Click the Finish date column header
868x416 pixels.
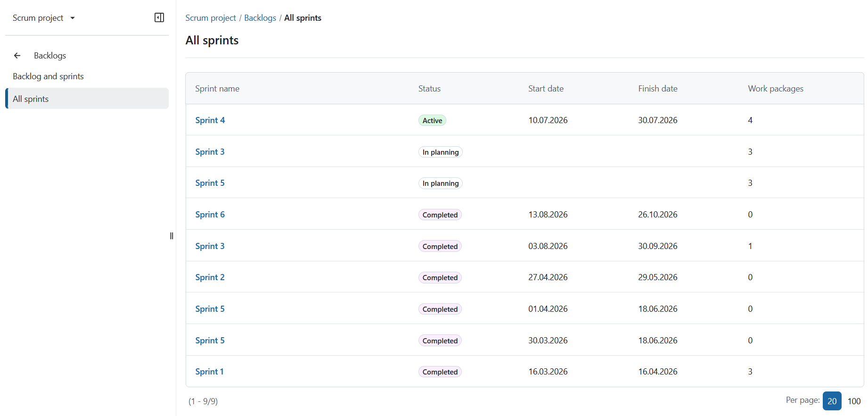coord(658,89)
